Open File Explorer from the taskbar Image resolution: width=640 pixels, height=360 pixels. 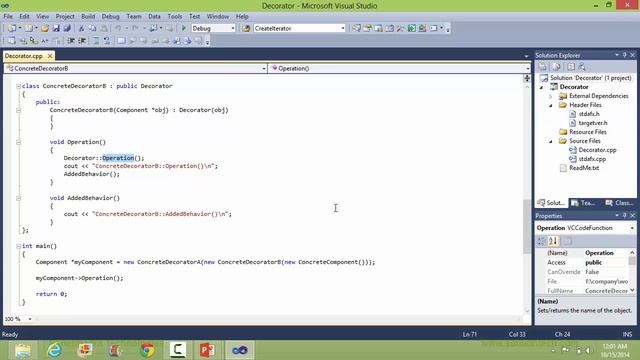click(x=23, y=350)
